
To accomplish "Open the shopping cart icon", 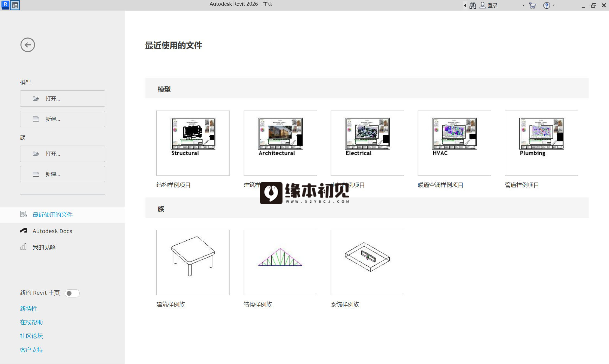I will tap(532, 5).
